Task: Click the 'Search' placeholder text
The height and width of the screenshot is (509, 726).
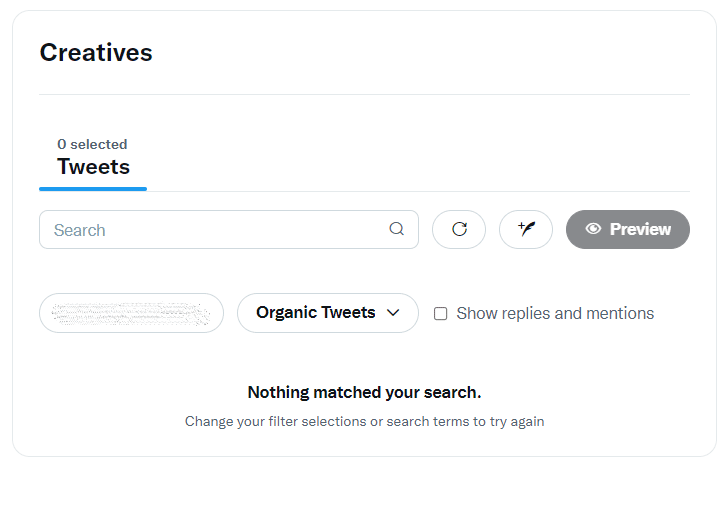Action: pos(80,230)
